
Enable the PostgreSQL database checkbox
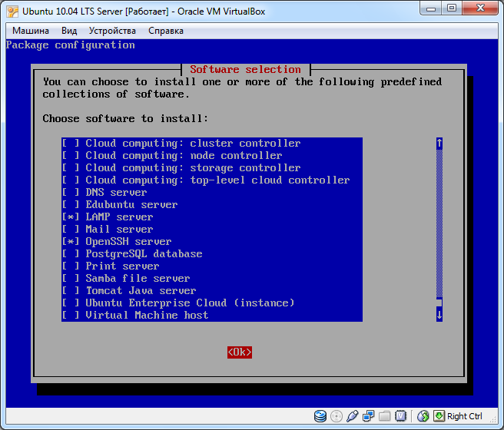(71, 254)
